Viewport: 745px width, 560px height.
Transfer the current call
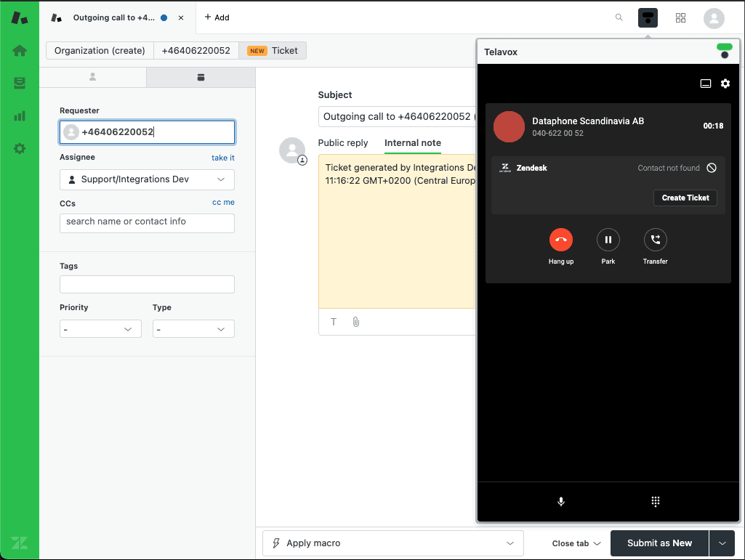(655, 240)
